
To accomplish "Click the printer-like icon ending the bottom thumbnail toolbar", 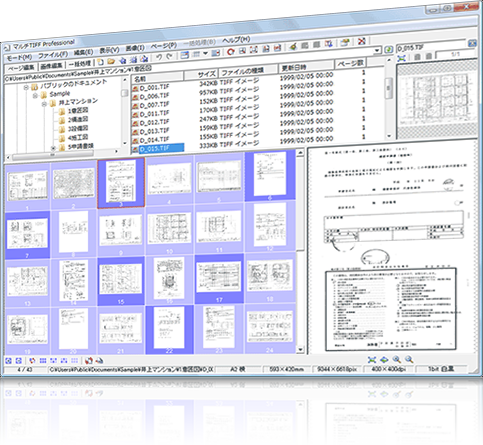I will 99,361.
